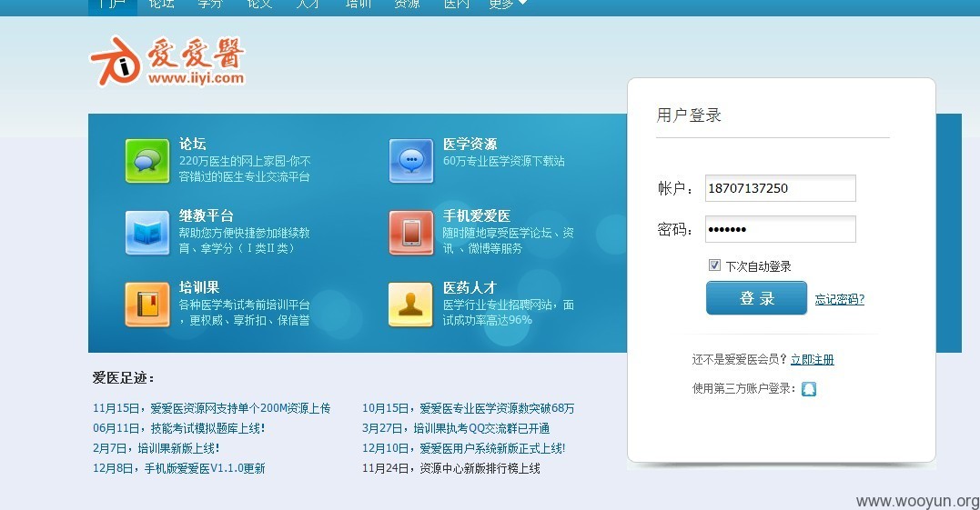Sign in with the QQ third-party icon

click(809, 389)
